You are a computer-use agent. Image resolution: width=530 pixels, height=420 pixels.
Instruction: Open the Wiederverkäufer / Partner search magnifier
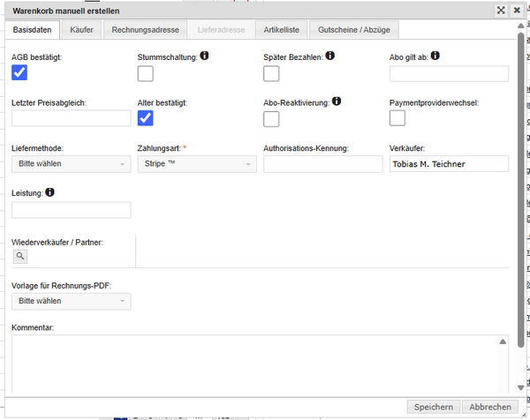click(x=20, y=256)
